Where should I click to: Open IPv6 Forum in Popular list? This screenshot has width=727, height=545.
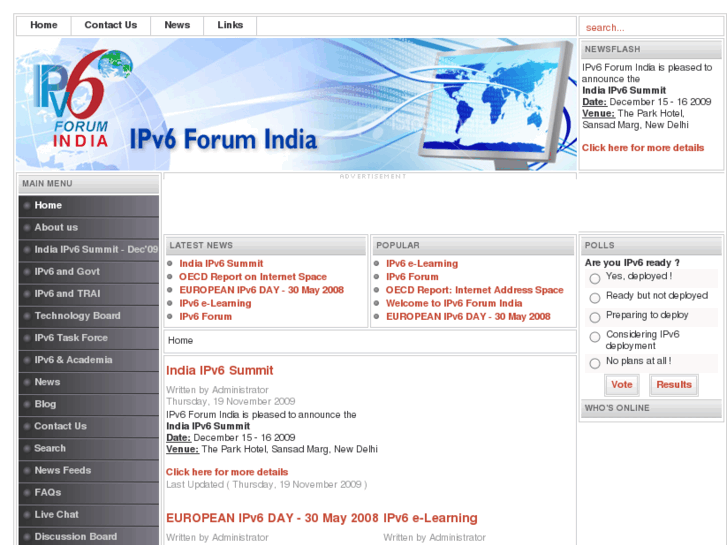click(x=412, y=277)
